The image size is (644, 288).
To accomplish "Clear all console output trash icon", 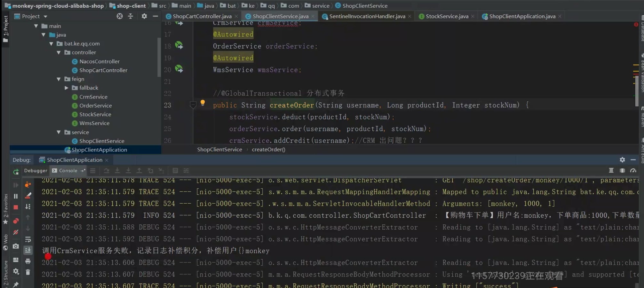I will pos(28,272).
